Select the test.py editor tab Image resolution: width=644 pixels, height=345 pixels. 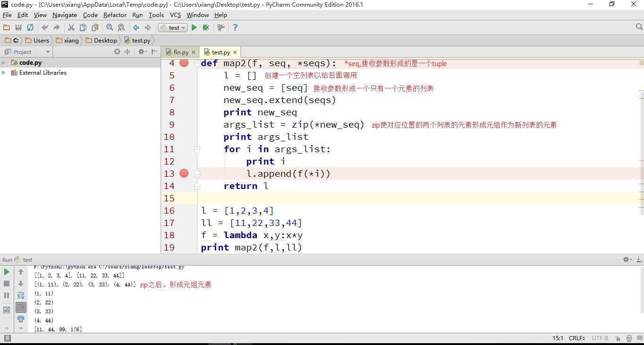pyautogui.click(x=221, y=52)
